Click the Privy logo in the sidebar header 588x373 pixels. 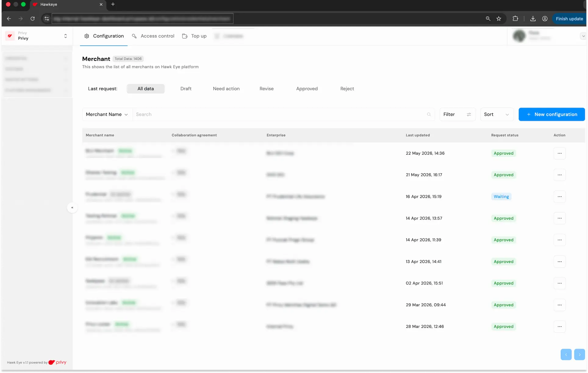(10, 36)
